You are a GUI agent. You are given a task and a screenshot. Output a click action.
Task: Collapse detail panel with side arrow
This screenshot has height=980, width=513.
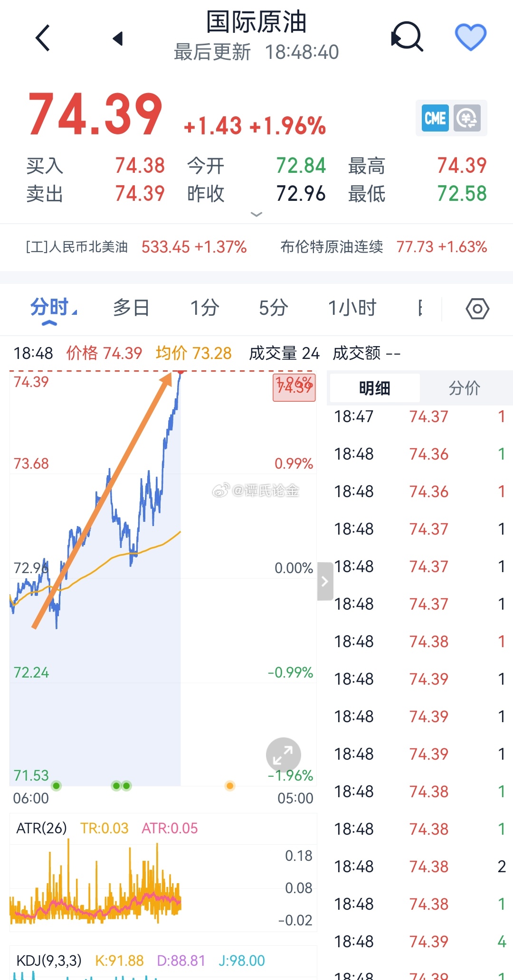point(325,581)
